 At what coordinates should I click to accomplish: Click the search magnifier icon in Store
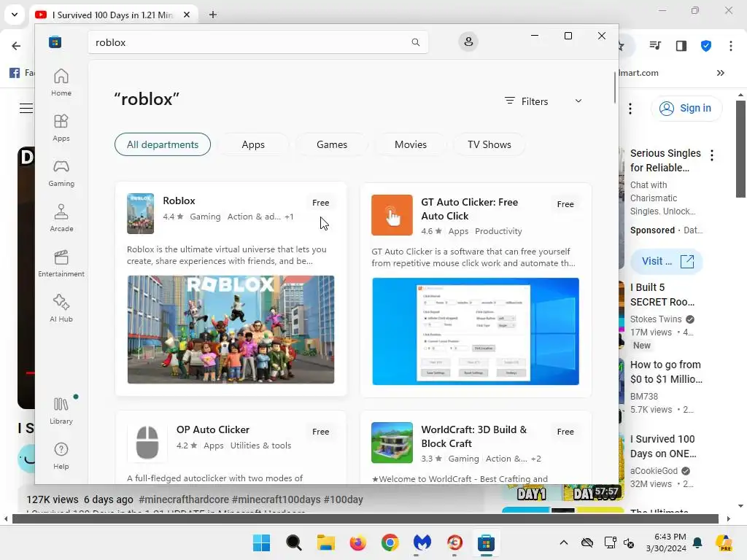[x=415, y=42]
